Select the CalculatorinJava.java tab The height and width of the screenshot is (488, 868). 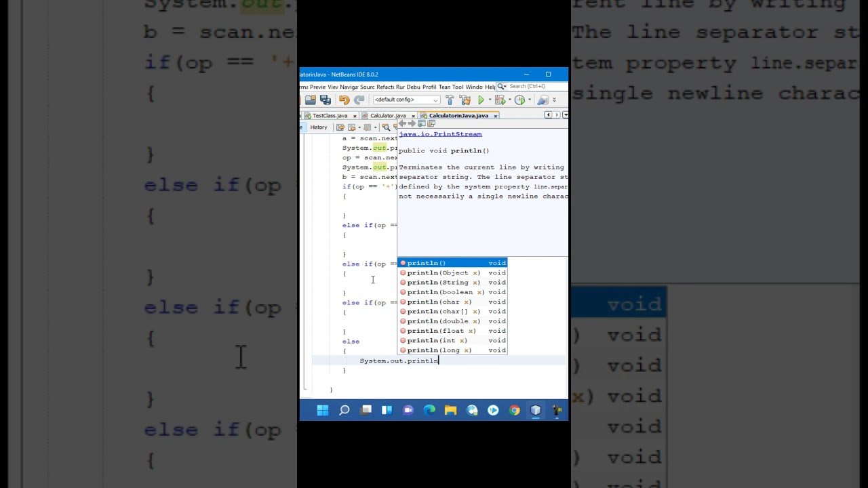coord(458,115)
